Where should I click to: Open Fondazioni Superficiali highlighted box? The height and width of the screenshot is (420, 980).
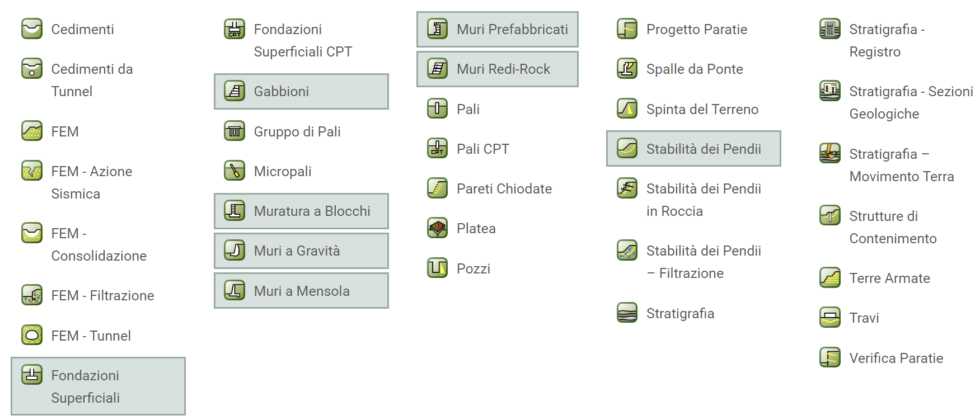click(98, 386)
